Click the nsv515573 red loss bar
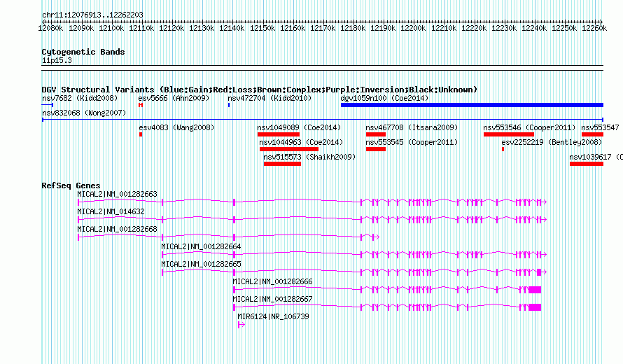Image resolution: width=623 pixels, height=364 pixels. tap(282, 164)
